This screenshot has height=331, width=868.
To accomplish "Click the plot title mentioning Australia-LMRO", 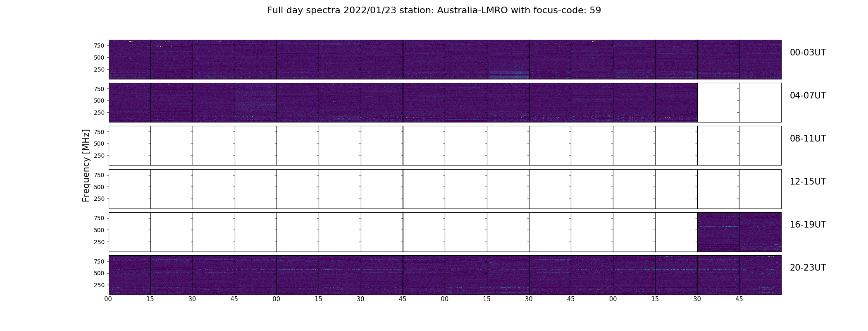I will pyautogui.click(x=434, y=10).
